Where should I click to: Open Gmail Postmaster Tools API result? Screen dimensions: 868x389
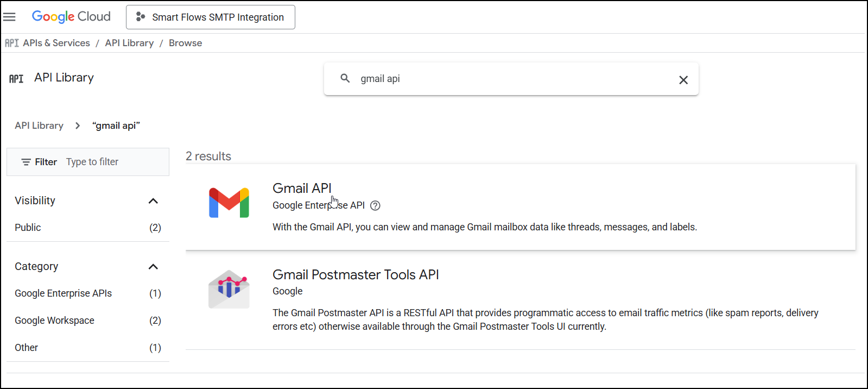(x=356, y=274)
